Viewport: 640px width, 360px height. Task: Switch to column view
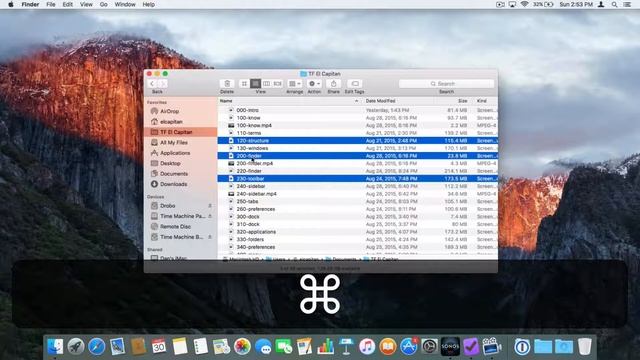(x=266, y=84)
